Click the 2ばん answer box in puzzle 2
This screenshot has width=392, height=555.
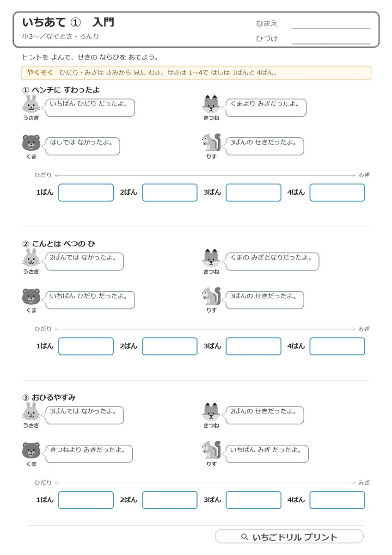coord(170,346)
